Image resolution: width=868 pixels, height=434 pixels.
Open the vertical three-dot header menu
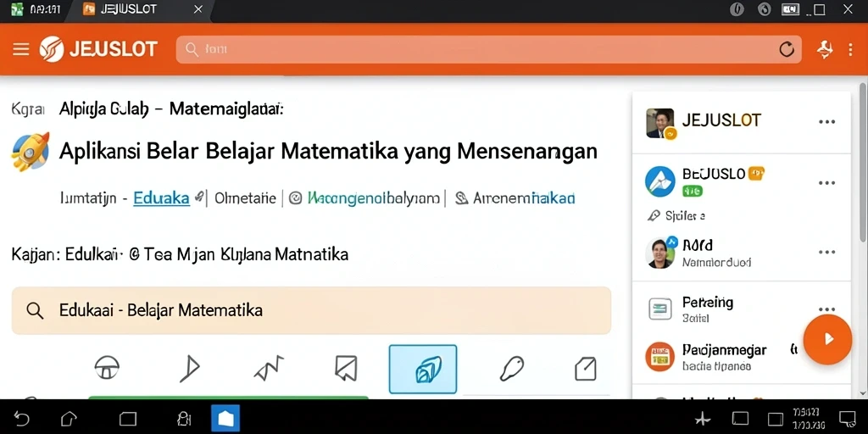851,49
